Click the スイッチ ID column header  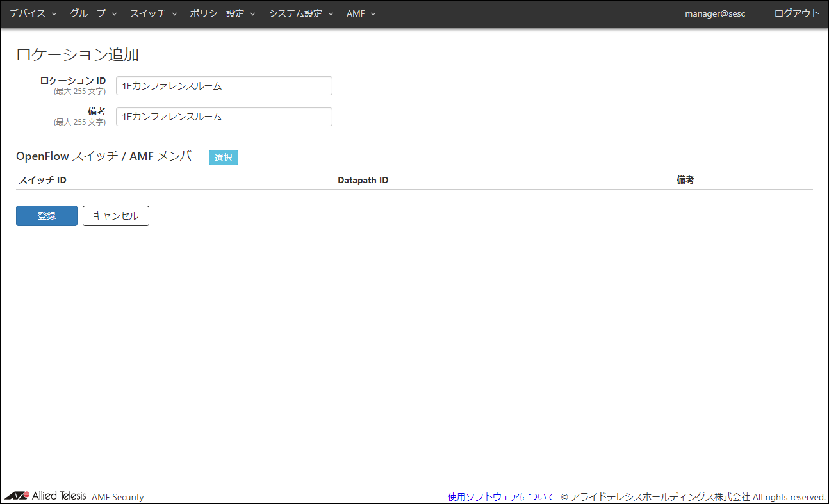[x=43, y=180]
